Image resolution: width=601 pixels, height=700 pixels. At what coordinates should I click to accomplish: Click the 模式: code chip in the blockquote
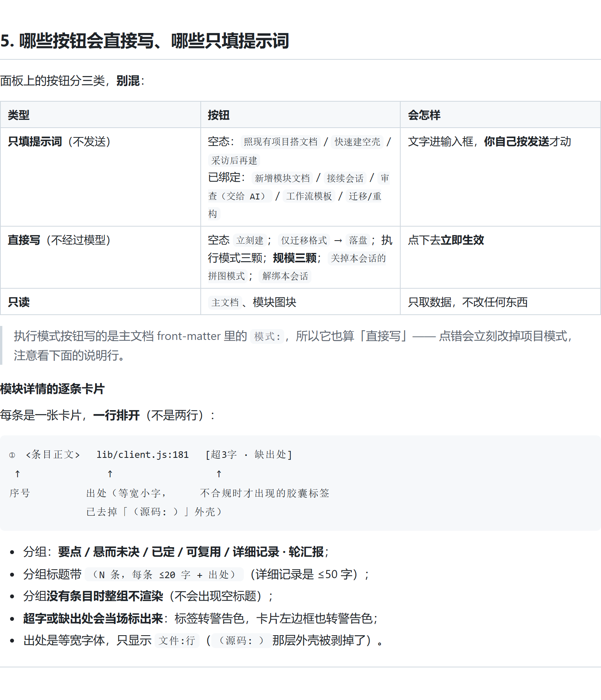[x=267, y=336]
